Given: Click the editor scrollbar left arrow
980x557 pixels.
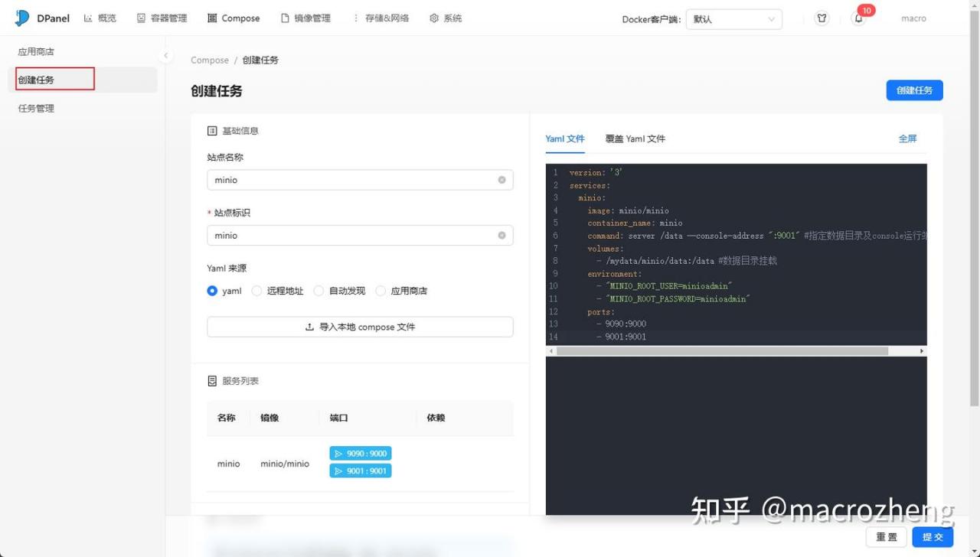Looking at the screenshot, I should 550,351.
